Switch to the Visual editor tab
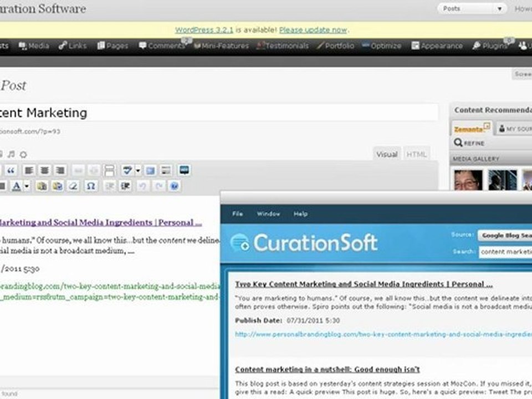 click(387, 155)
